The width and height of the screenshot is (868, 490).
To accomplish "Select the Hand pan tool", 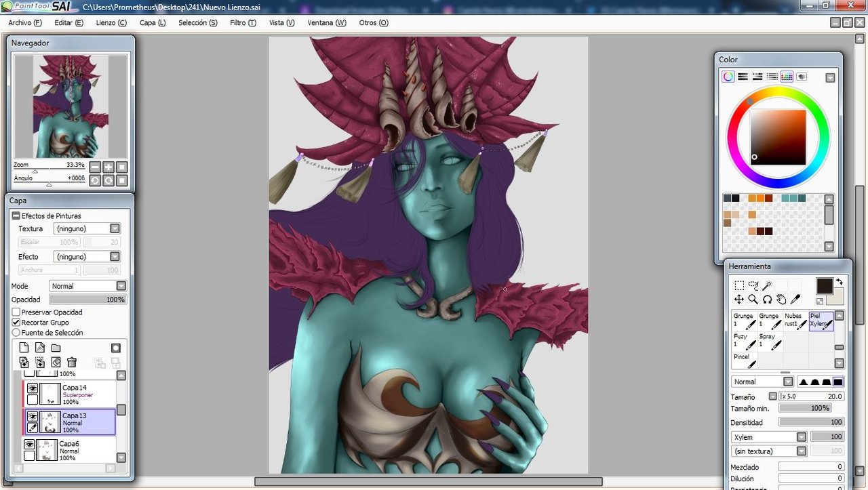I will pos(781,299).
